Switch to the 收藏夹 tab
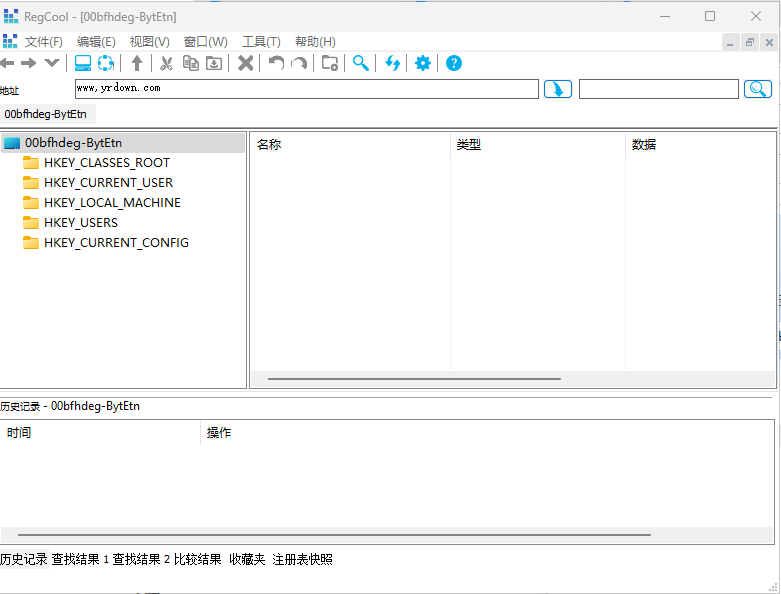The width and height of the screenshot is (781, 594). (247, 560)
